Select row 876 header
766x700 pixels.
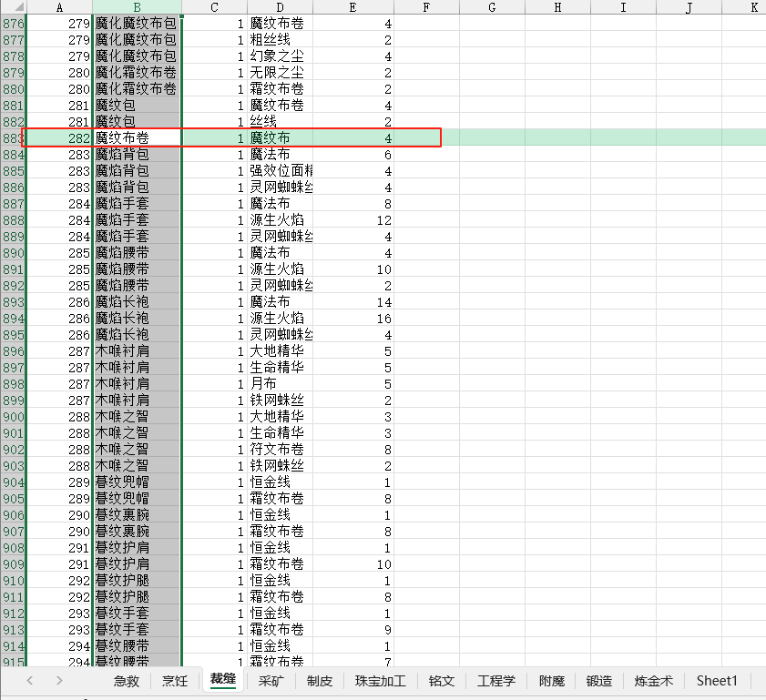click(13, 24)
